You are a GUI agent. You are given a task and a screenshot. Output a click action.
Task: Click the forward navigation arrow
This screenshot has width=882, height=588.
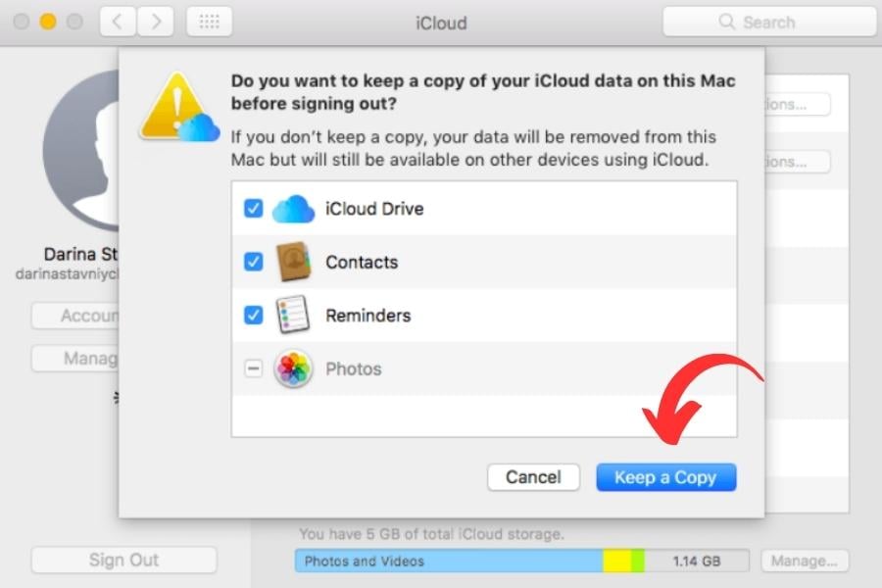pos(156,22)
